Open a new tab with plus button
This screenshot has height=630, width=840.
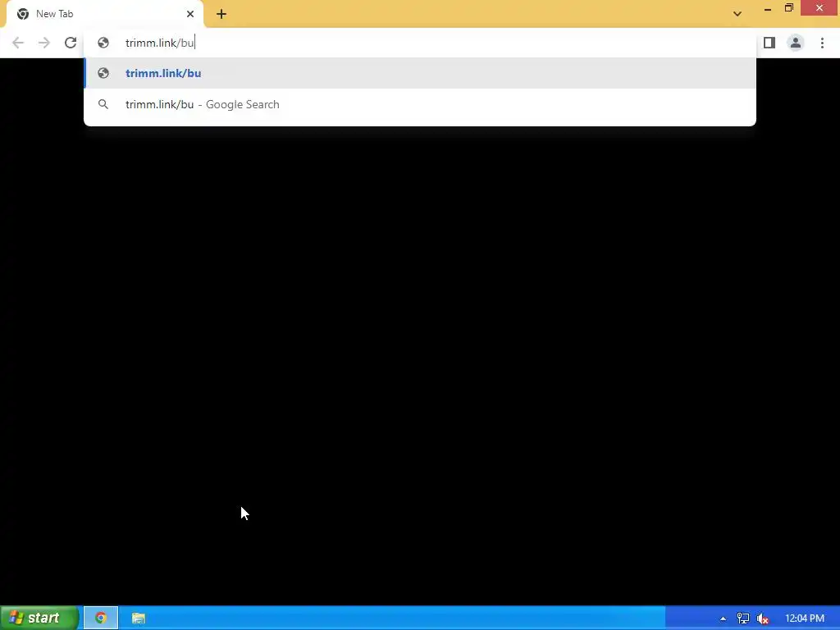(221, 14)
